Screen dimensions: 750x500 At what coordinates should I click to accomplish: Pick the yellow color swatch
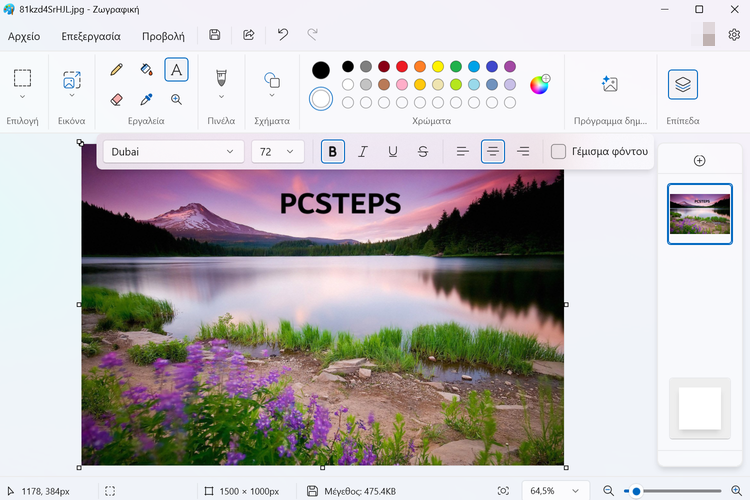pyautogui.click(x=438, y=67)
